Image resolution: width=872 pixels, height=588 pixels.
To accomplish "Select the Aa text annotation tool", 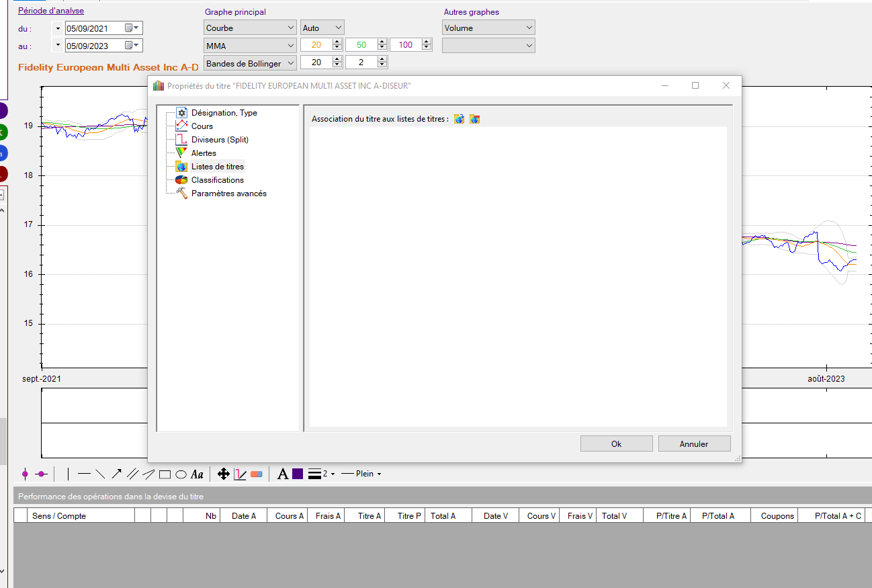I will [197, 474].
